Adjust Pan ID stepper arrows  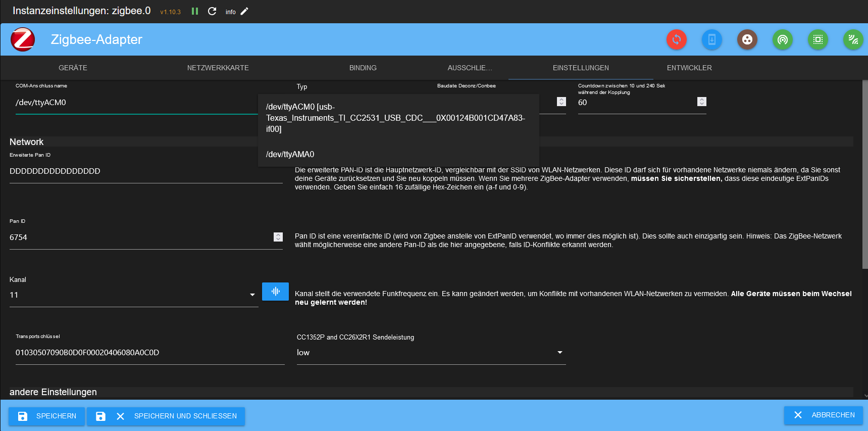click(278, 237)
